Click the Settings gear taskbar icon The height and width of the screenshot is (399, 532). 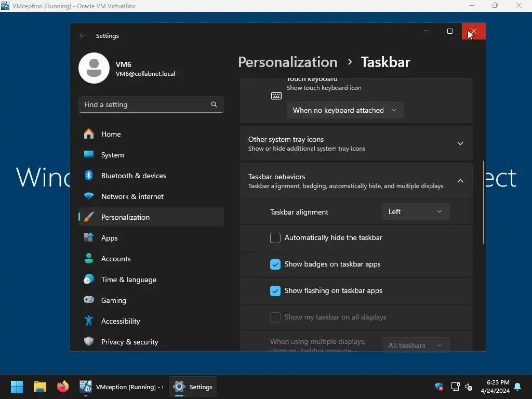coord(179,387)
